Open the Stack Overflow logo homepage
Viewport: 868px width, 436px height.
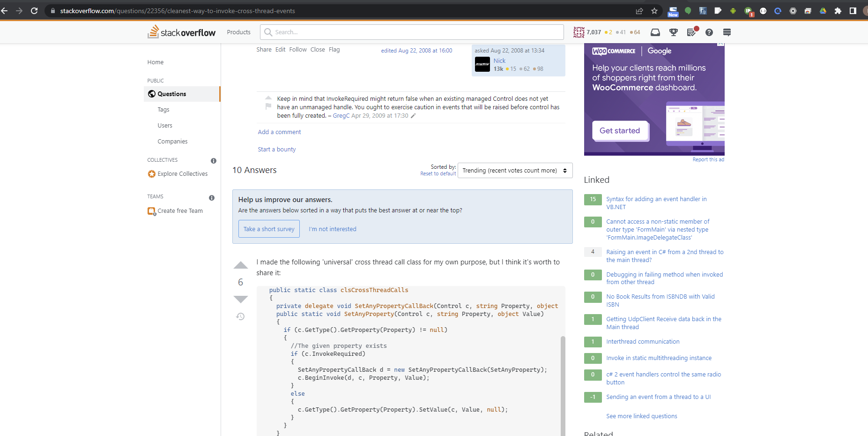[182, 32]
